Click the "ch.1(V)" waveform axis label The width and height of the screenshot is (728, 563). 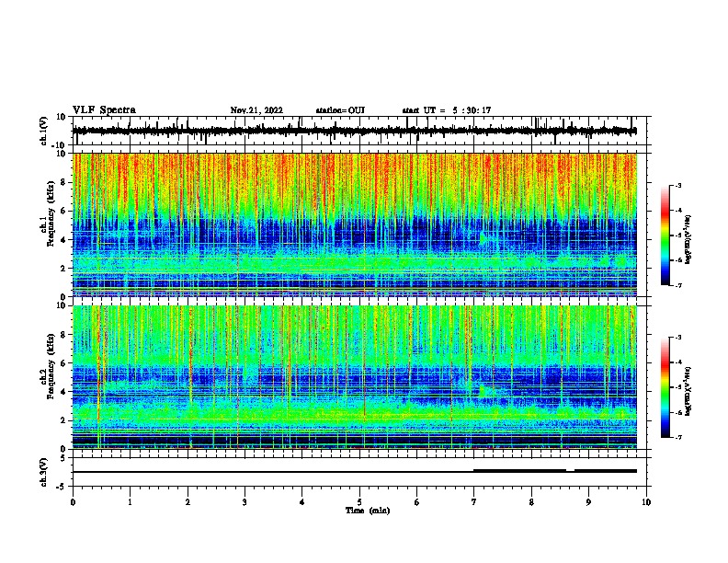coord(43,131)
